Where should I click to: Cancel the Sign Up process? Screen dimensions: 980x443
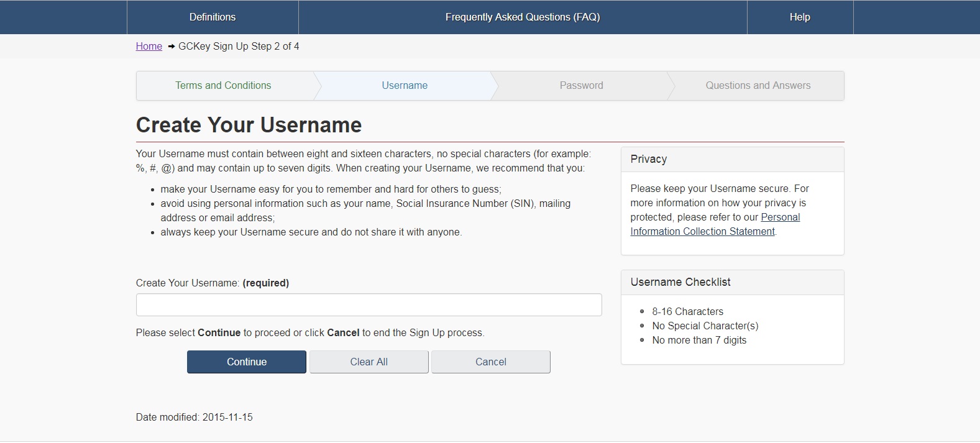pos(490,362)
